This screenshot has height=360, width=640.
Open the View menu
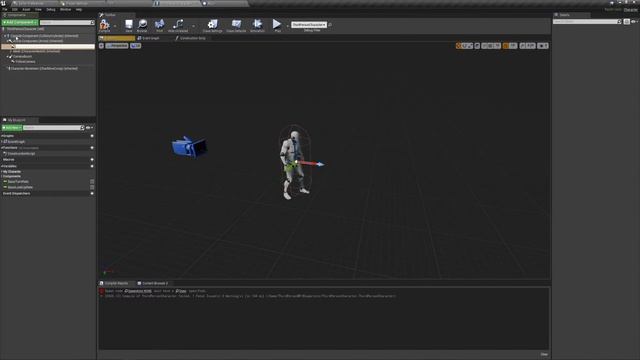pos(38,9)
